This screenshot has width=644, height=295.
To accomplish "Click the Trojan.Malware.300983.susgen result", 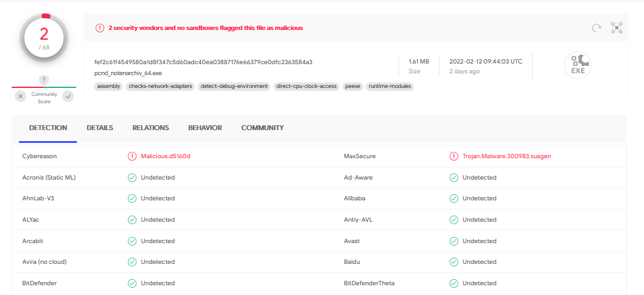I will tap(507, 156).
